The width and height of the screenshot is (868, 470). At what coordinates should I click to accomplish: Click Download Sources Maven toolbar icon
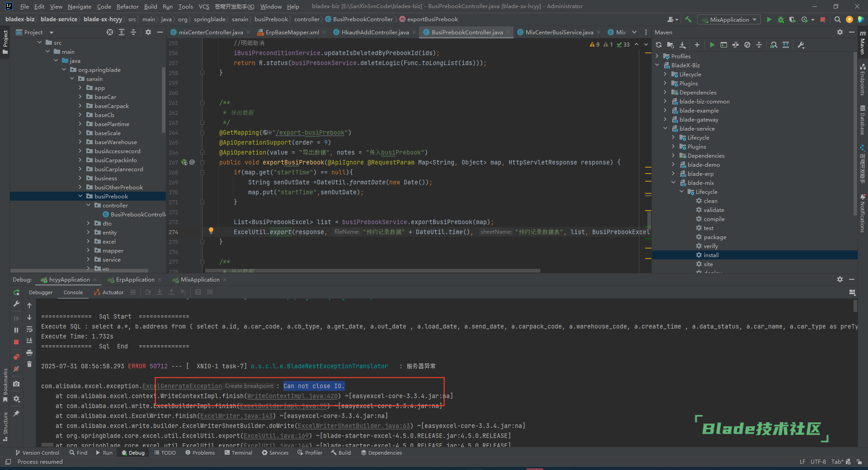coord(683,45)
